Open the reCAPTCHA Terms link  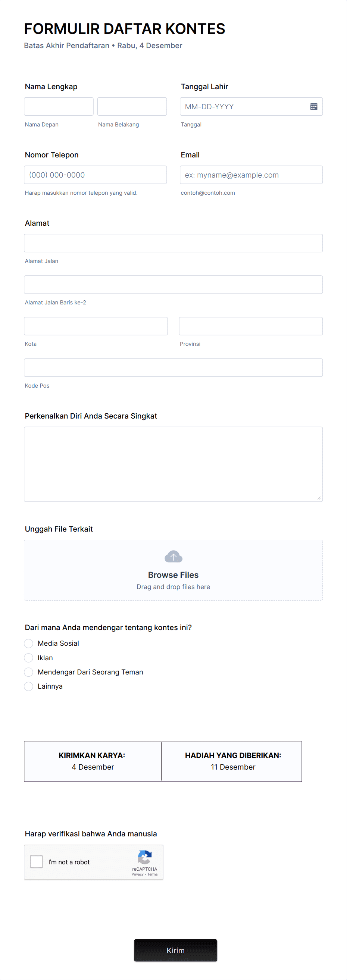[x=152, y=874]
